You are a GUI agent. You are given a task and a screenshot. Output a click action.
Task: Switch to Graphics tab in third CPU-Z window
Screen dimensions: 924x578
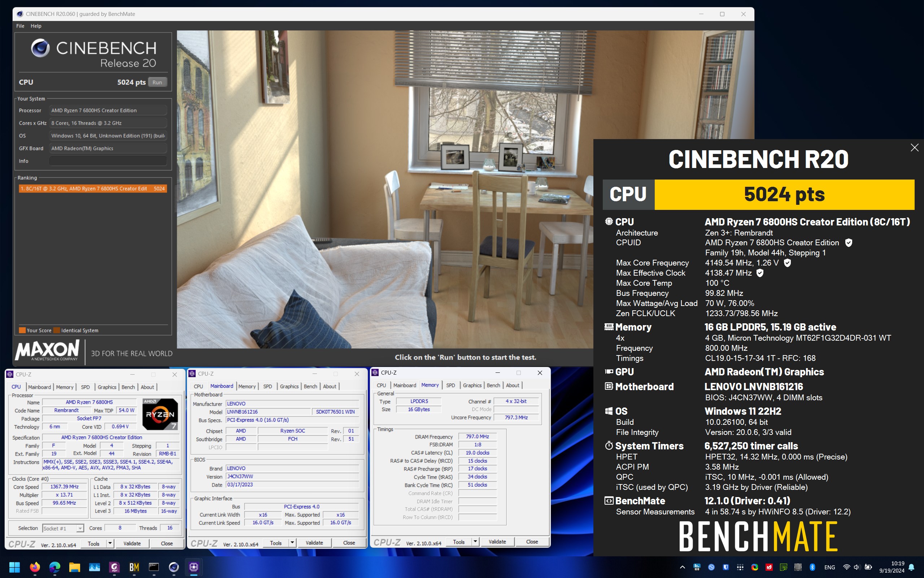tap(472, 385)
